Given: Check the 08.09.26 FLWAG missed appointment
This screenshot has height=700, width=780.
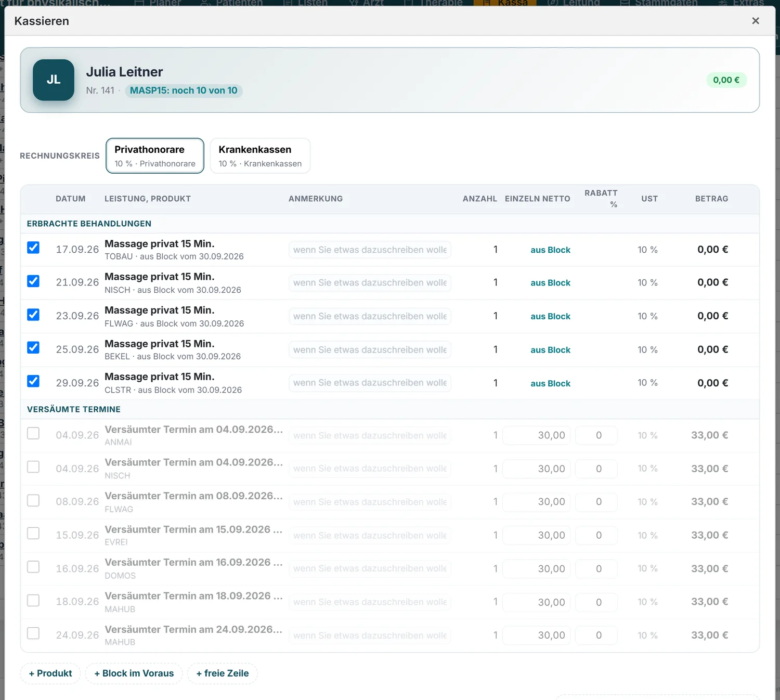Looking at the screenshot, I should coord(33,500).
